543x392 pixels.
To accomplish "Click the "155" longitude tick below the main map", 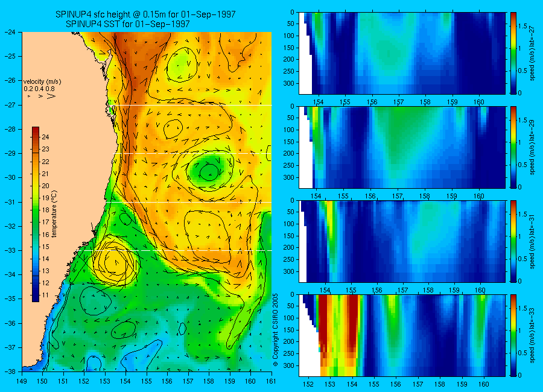I will (147, 381).
